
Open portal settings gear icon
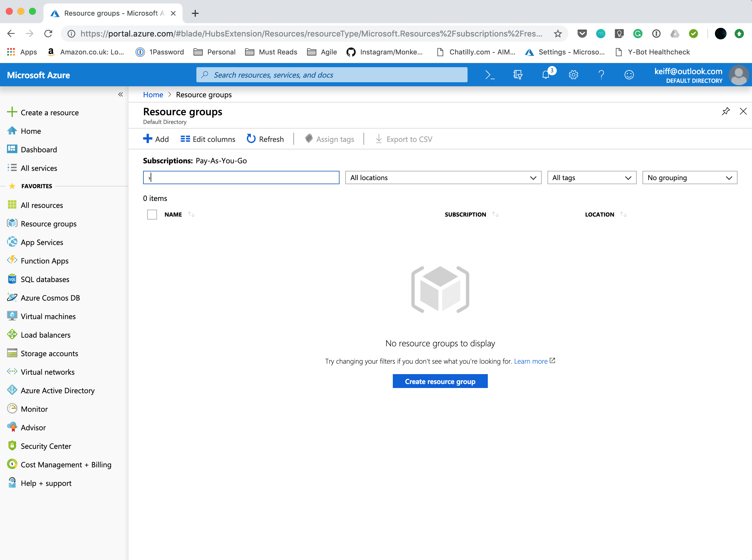point(573,75)
